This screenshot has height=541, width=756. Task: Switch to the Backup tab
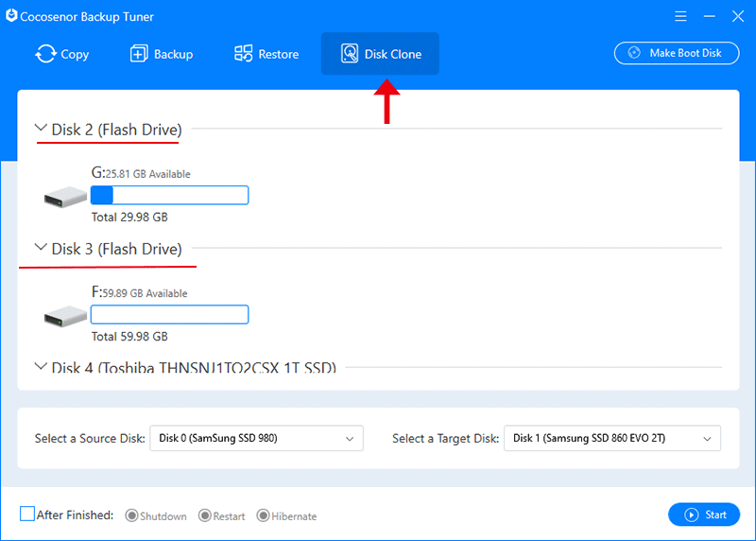[162, 54]
